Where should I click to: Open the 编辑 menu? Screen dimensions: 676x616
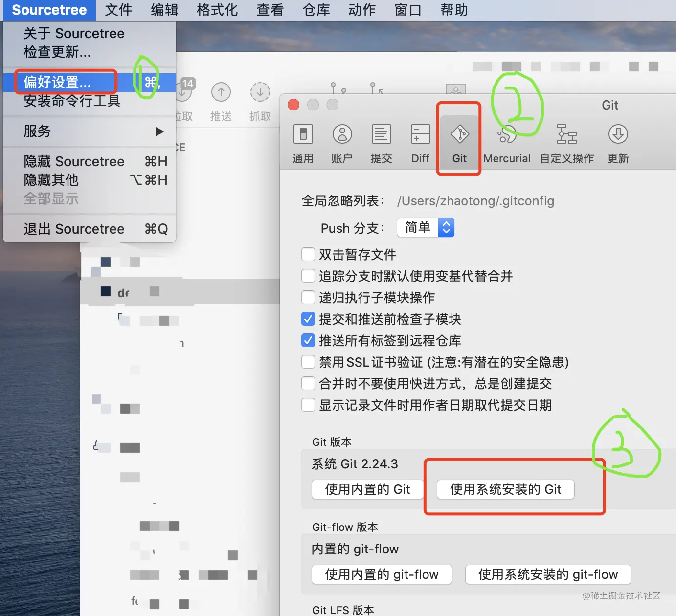pyautogui.click(x=164, y=10)
